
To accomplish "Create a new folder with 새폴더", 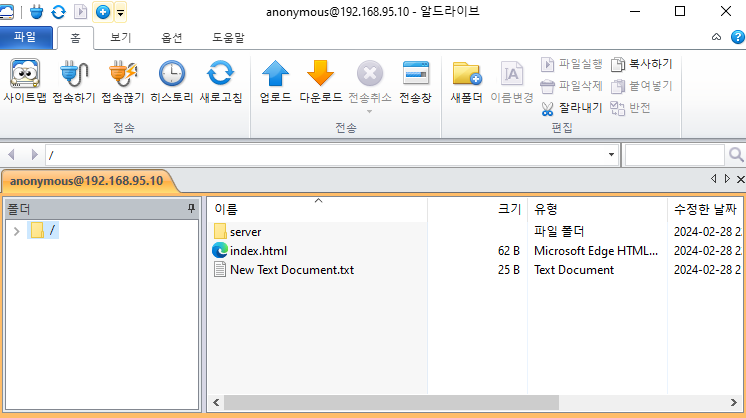I will pyautogui.click(x=467, y=81).
